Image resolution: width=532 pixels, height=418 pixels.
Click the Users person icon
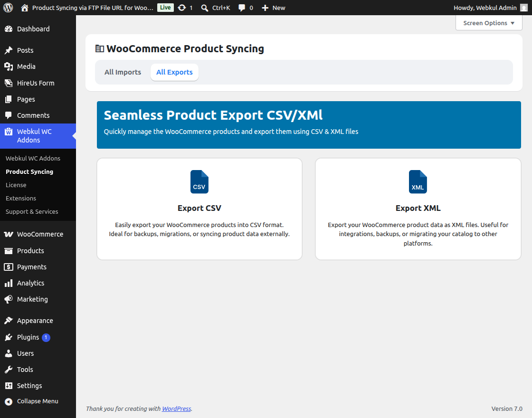(9, 353)
